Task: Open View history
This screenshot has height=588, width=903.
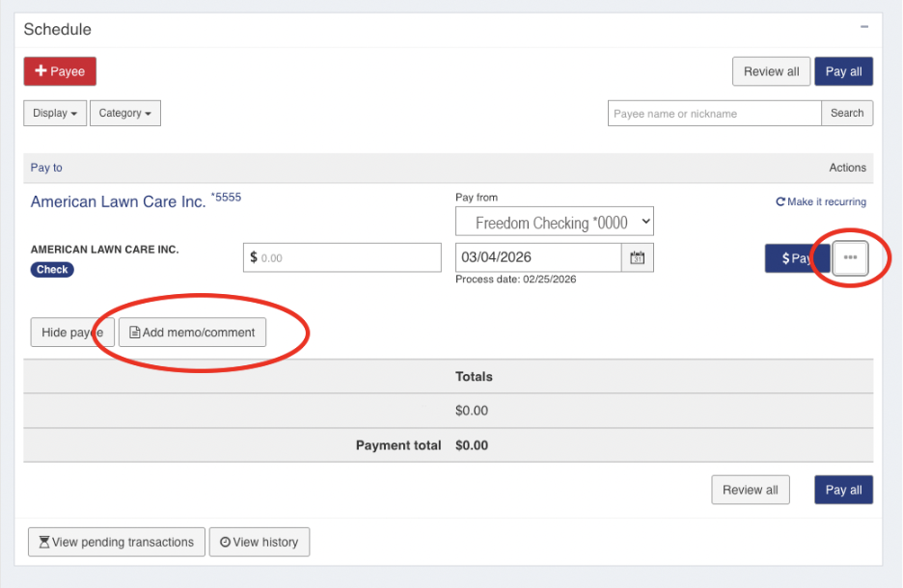Action: [x=260, y=542]
